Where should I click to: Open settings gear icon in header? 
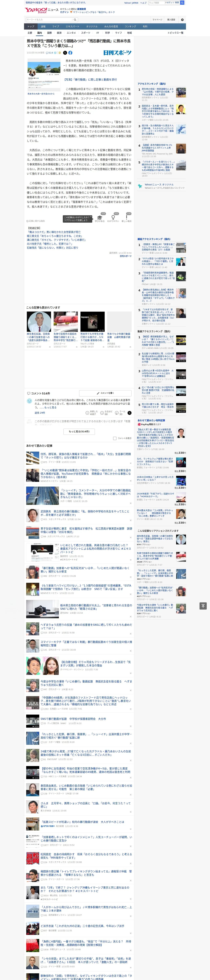tap(182, 20)
